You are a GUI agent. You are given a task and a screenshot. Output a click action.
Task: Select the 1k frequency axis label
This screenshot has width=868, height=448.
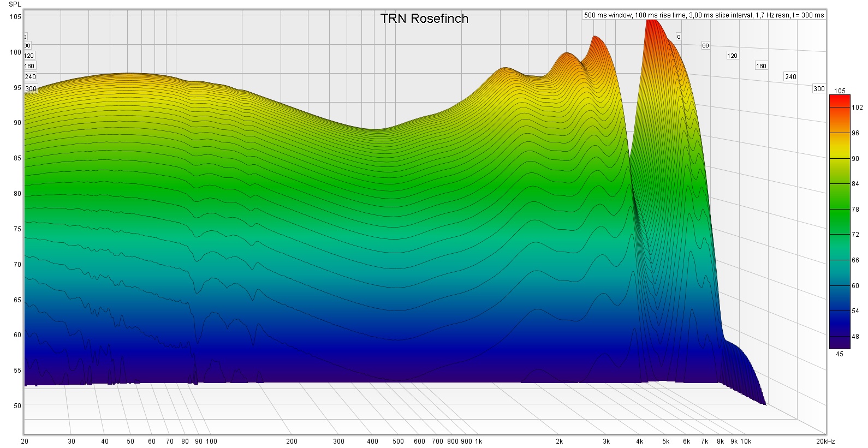coord(478,441)
